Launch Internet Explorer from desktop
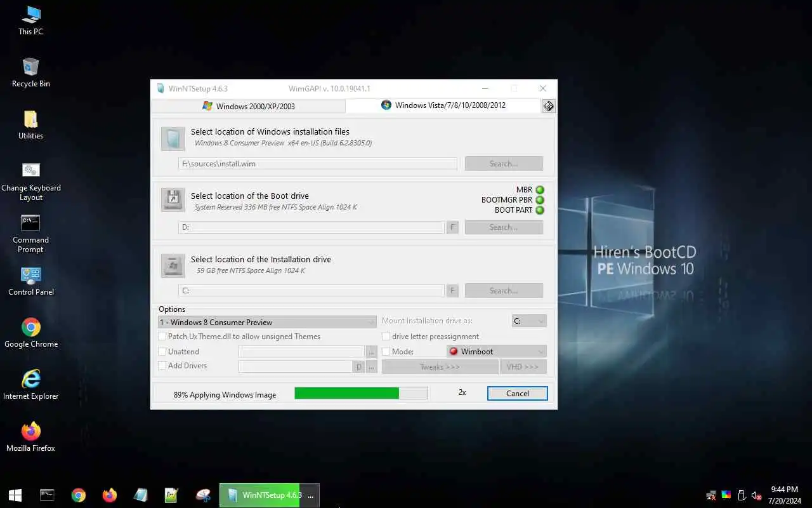The height and width of the screenshot is (508, 812). coord(30,385)
